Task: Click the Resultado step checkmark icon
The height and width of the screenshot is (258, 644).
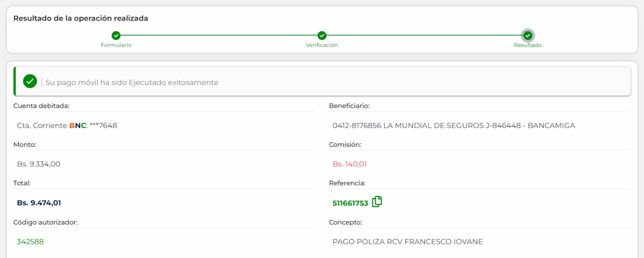Action: (528, 35)
